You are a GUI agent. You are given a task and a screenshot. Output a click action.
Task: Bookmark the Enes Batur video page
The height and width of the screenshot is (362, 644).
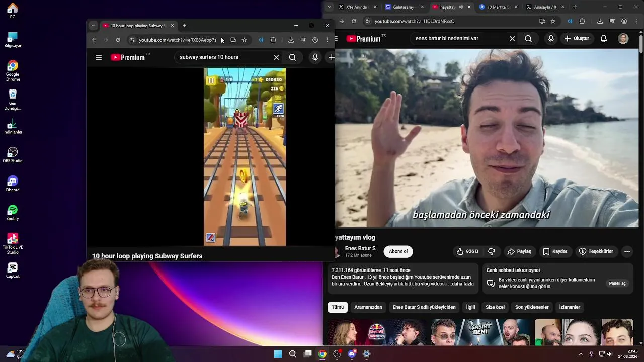pyautogui.click(x=553, y=21)
